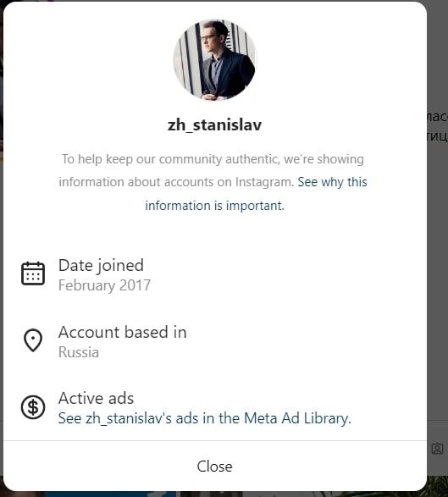Follow the "See why this" link text
Viewport: 448px width, 497px height.
(332, 182)
